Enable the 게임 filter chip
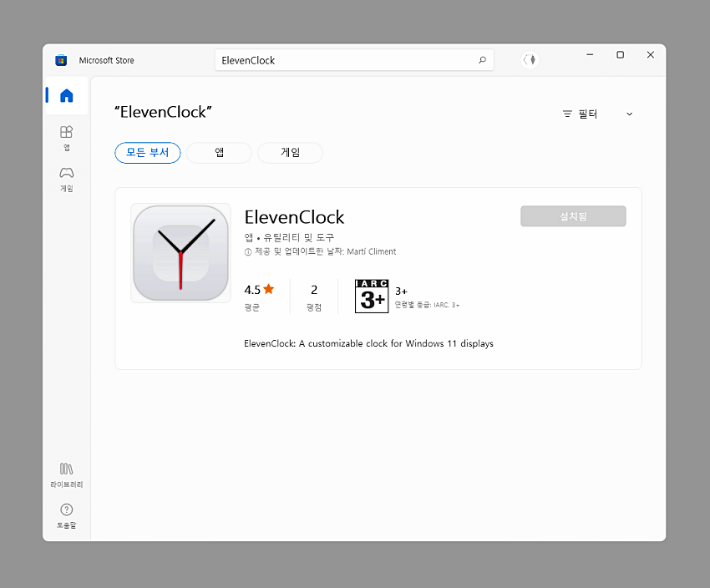 pyautogui.click(x=290, y=153)
